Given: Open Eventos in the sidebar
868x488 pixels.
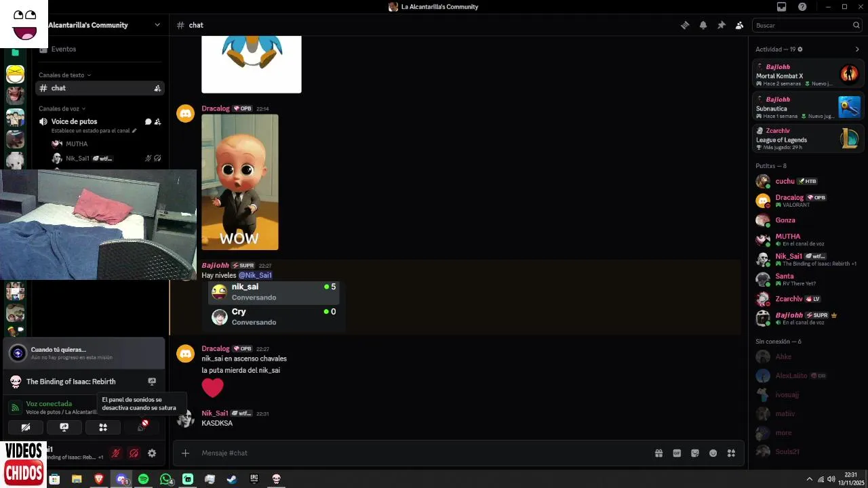Looking at the screenshot, I should (64, 49).
